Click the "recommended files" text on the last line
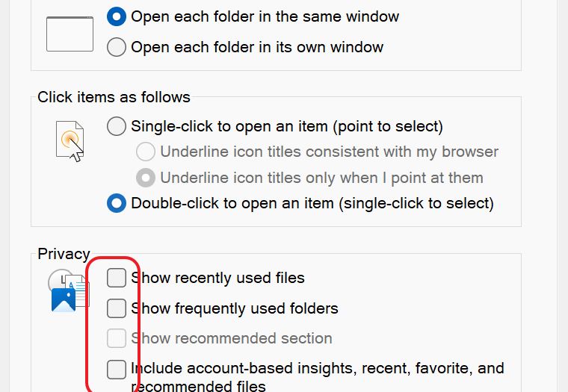The image size is (568, 392). click(198, 386)
